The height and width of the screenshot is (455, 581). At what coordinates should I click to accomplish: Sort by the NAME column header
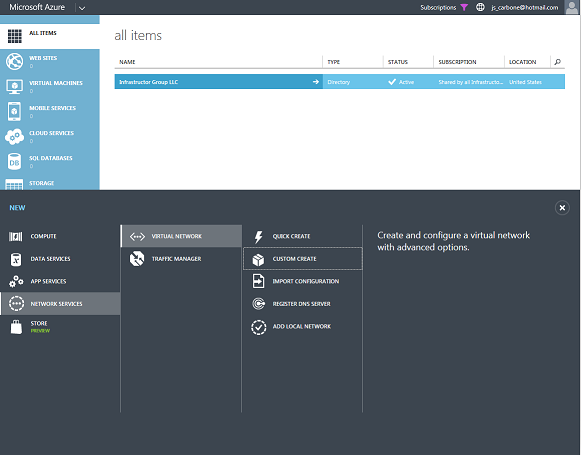(x=127, y=62)
